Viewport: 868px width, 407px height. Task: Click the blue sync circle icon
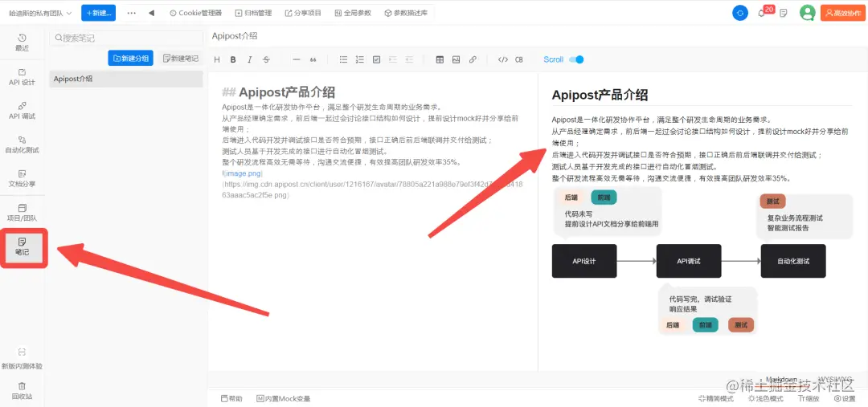740,13
